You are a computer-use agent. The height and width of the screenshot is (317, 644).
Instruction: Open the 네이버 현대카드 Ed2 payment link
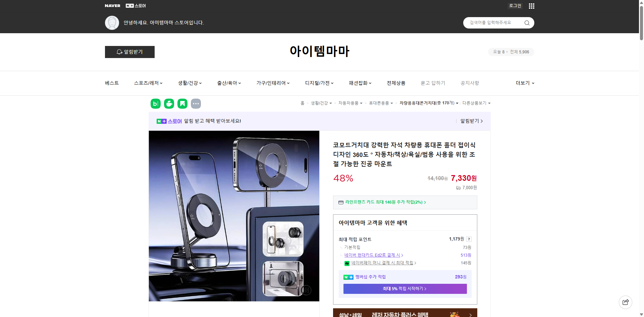[x=373, y=255]
